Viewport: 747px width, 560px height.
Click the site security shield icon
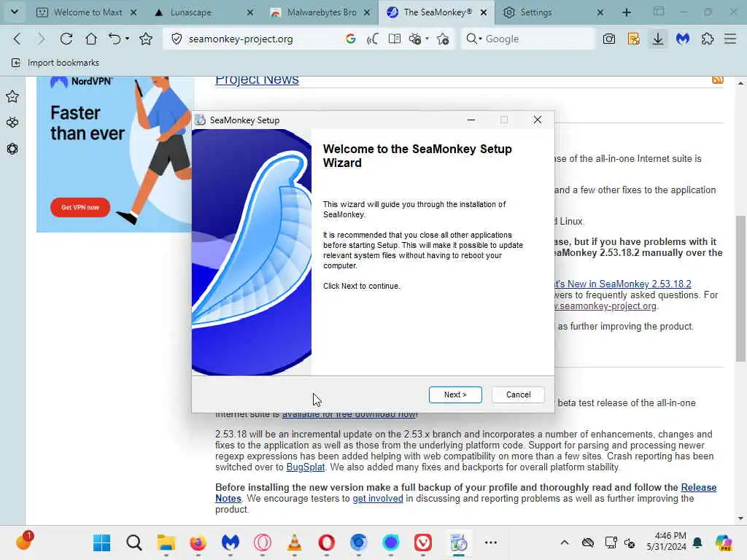coord(177,39)
